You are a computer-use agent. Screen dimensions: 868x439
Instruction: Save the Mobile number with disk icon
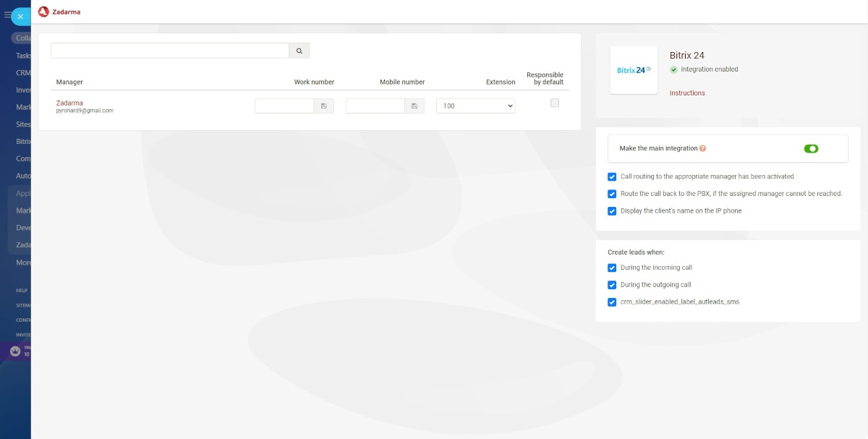tap(414, 106)
